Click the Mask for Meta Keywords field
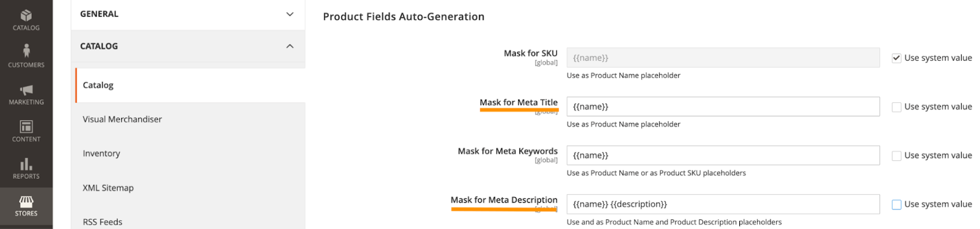Image resolution: width=980 pixels, height=229 pixels. pyautogui.click(x=723, y=156)
